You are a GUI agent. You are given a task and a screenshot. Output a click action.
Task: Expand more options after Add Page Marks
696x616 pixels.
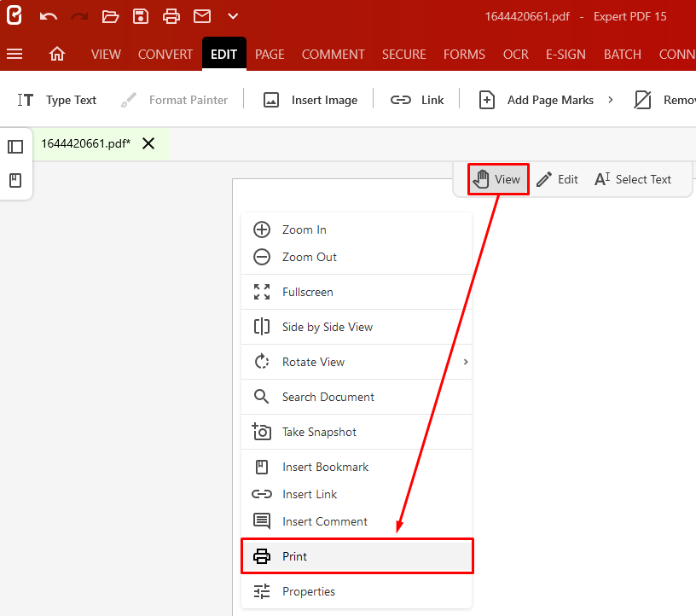[611, 100]
